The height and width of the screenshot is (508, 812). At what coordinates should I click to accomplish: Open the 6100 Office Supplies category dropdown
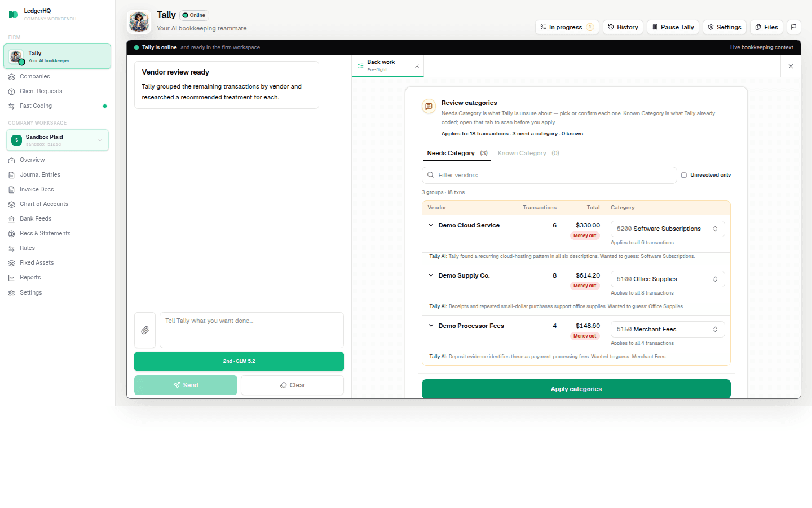point(668,279)
